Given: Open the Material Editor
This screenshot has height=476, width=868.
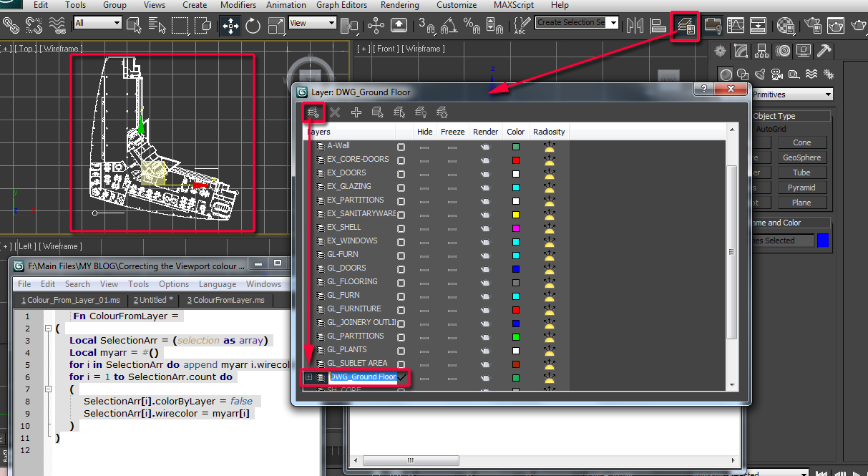Looking at the screenshot, I should [786, 26].
